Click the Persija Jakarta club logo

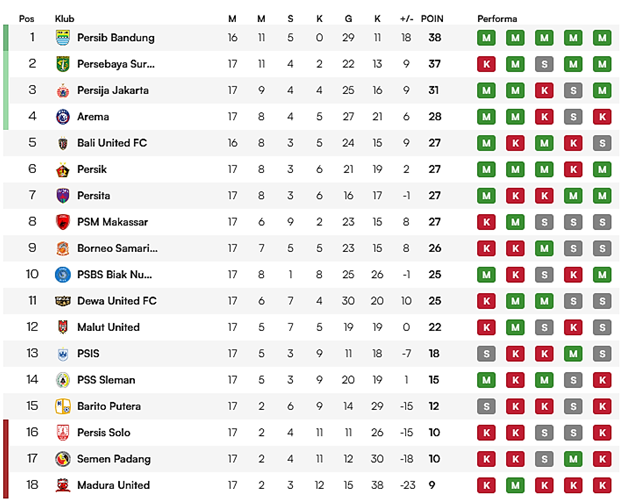coord(62,90)
